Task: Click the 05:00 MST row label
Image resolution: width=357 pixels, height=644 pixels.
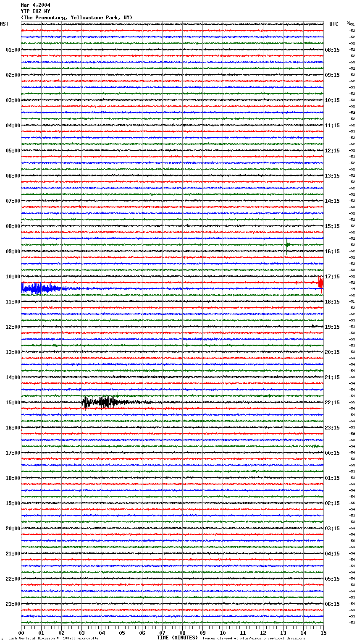Action: 13,151
